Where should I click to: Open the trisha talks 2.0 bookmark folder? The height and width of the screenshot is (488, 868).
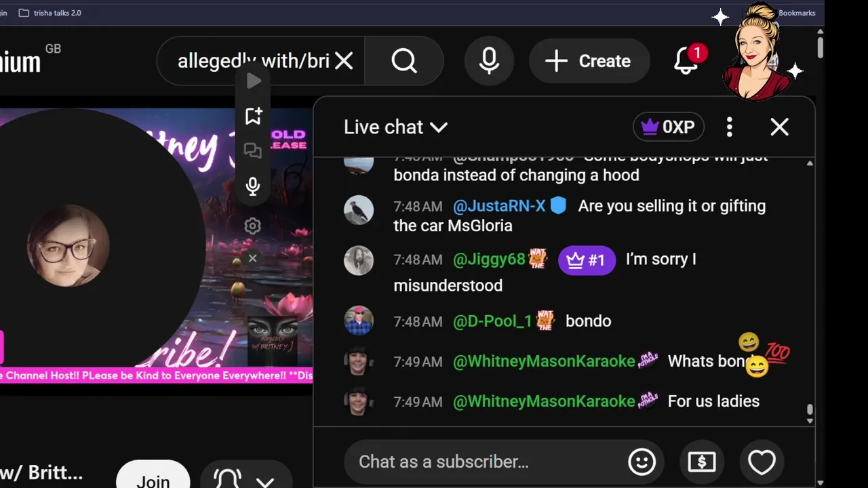[50, 13]
